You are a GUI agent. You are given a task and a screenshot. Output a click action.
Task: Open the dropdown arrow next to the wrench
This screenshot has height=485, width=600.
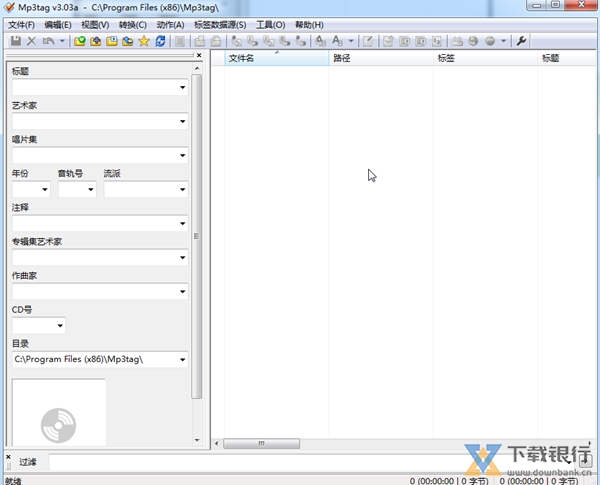504,41
